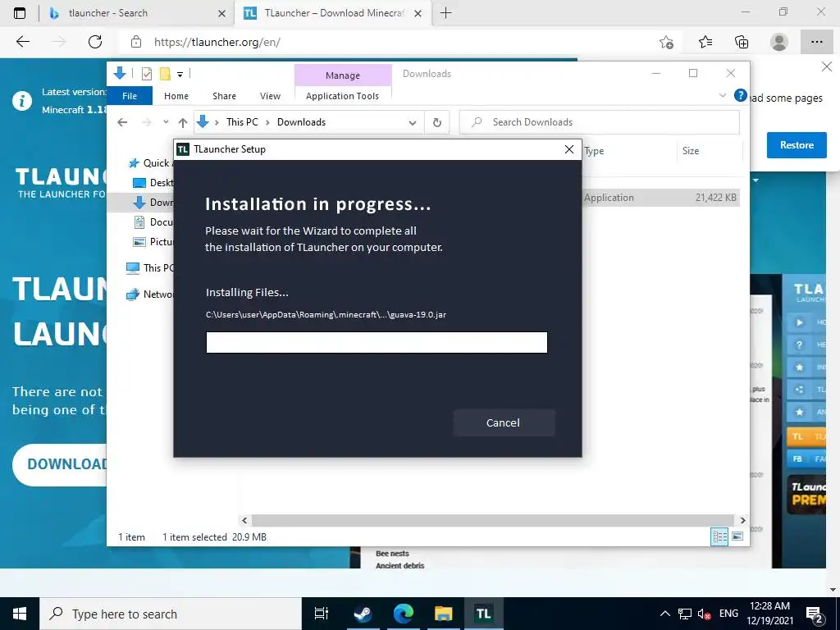Click the Search Downloads field
840x630 pixels.
600,122
